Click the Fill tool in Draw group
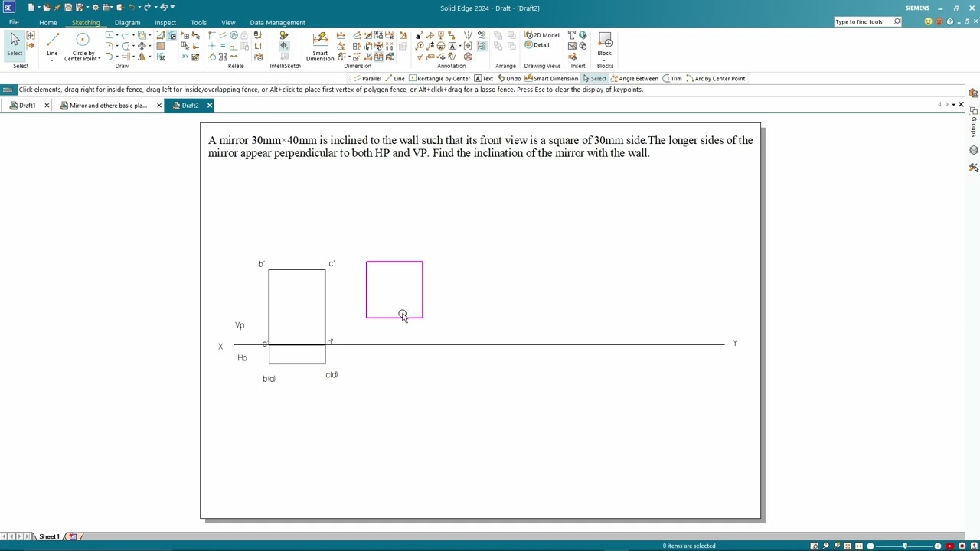The image size is (980, 551). [x=161, y=46]
